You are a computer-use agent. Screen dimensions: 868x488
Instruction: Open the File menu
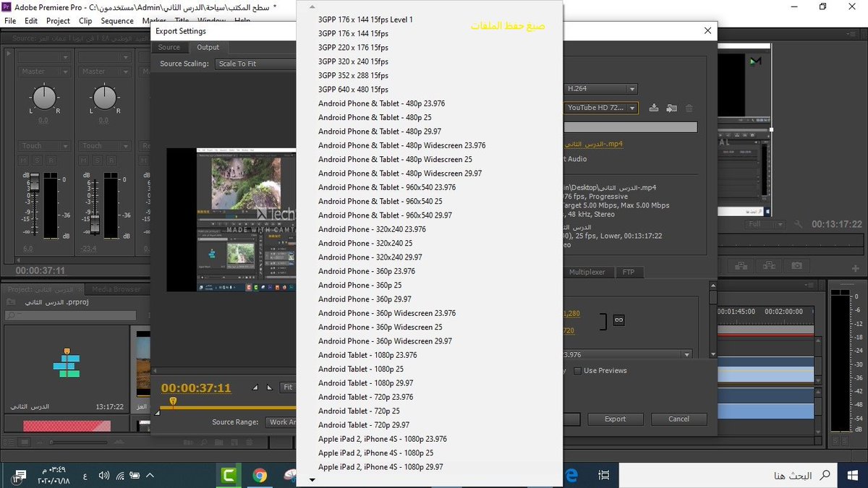(x=10, y=21)
